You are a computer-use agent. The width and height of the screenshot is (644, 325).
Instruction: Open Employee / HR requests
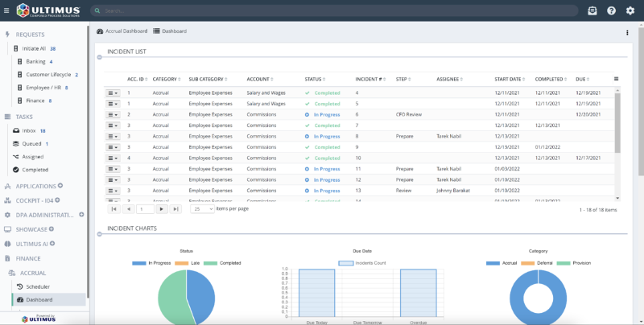pos(43,88)
